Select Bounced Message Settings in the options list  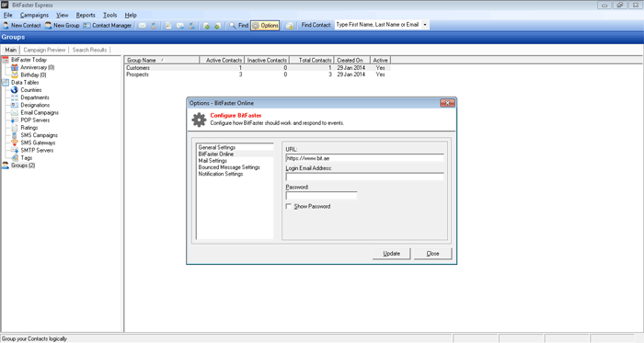(x=229, y=167)
